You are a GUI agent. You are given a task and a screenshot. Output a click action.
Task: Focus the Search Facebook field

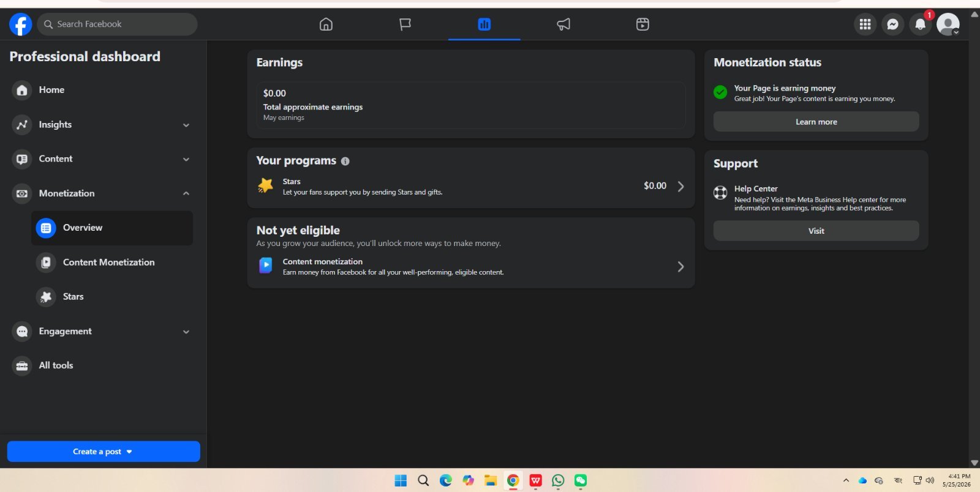coord(117,24)
